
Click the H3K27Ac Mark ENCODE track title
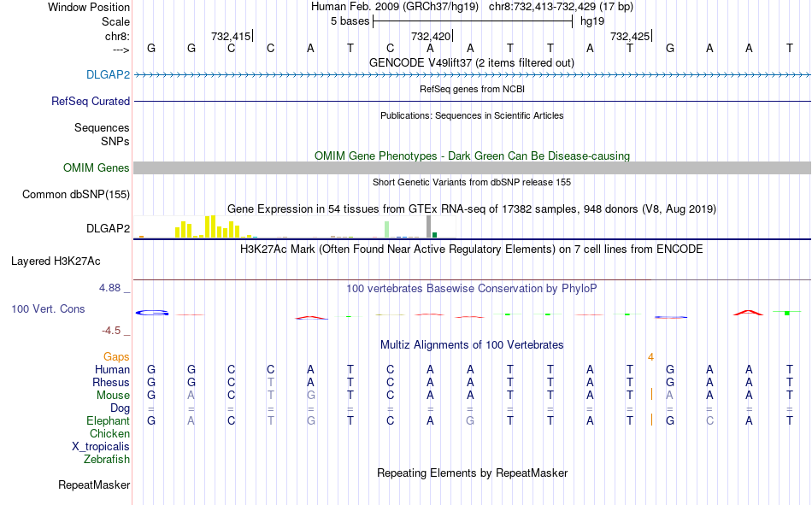472,250
